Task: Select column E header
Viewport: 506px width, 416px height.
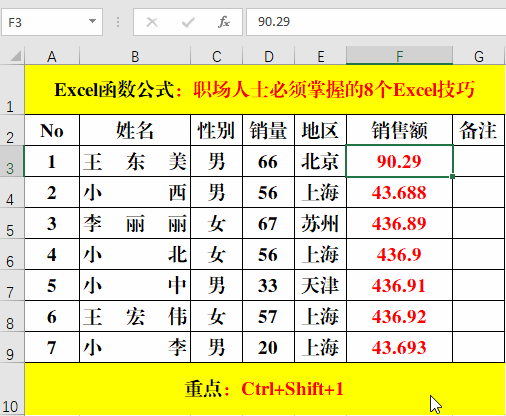Action: click(x=321, y=56)
